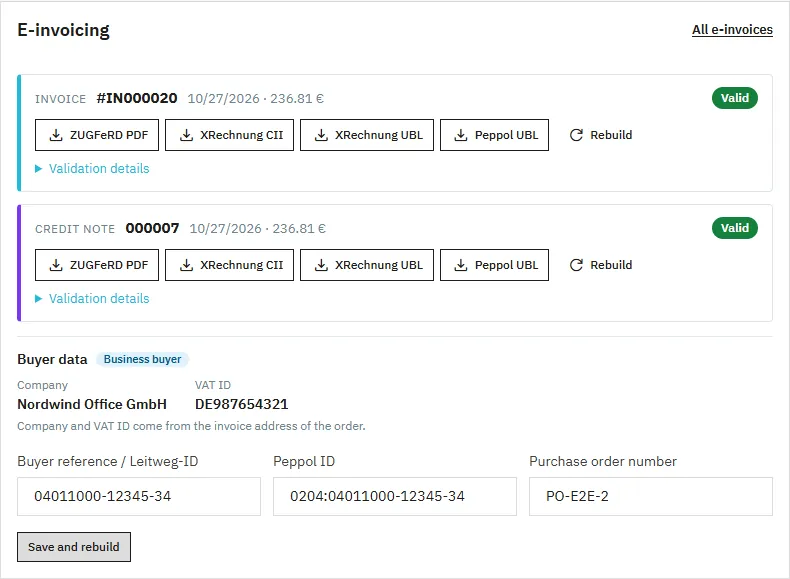Rebuild the invoice #IN000020 e-invoice
790x579 pixels.
[601, 135]
